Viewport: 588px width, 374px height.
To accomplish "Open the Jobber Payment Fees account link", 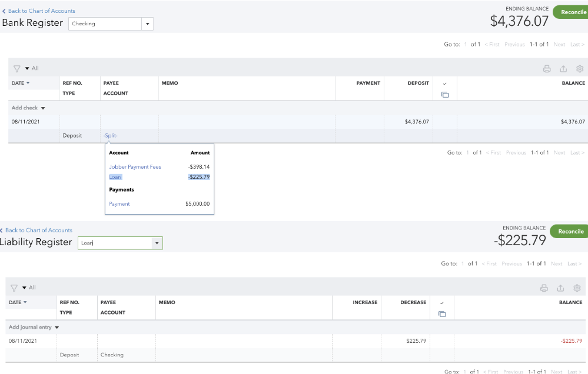I will coord(135,167).
